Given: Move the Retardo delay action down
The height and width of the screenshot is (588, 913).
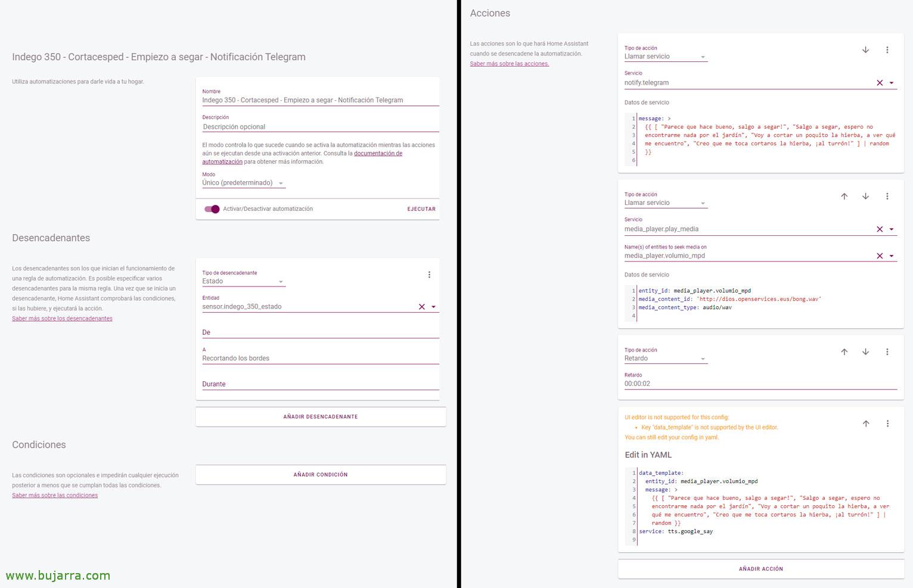Looking at the screenshot, I should tap(865, 352).
